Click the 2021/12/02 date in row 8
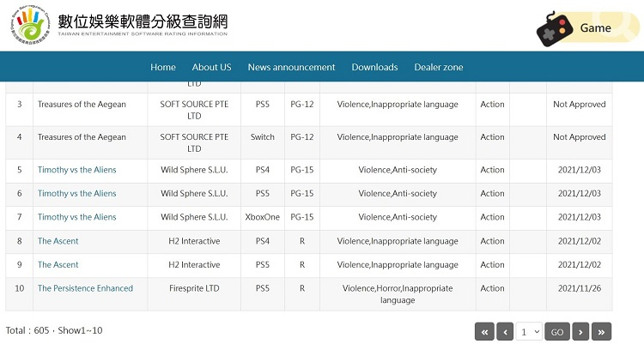This screenshot has width=644, height=362. point(579,241)
